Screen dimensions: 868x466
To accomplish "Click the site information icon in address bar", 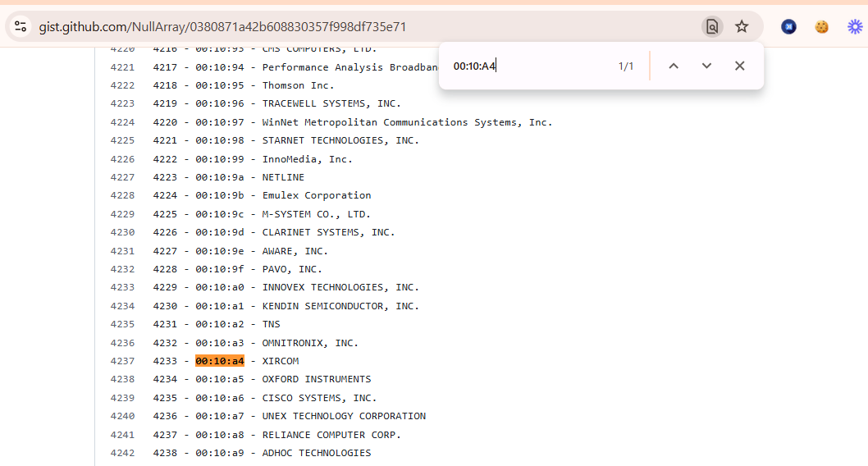I will (x=21, y=26).
